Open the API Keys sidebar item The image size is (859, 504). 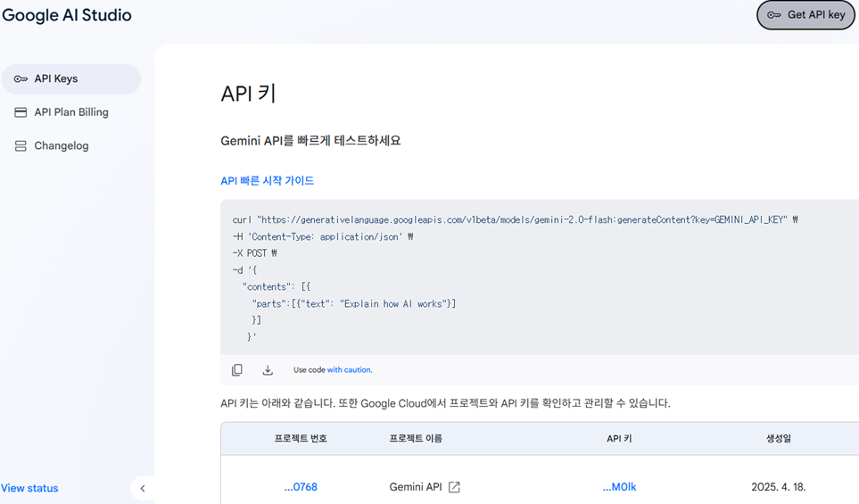click(71, 78)
